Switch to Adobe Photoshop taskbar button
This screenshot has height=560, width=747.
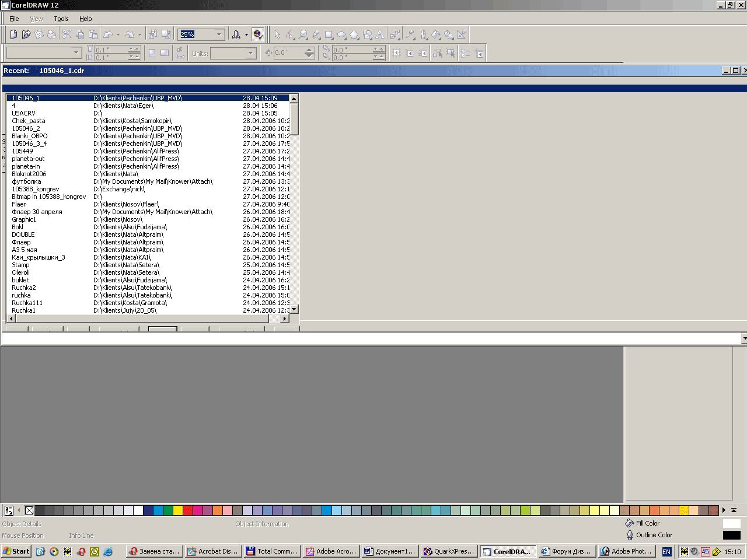click(x=626, y=551)
